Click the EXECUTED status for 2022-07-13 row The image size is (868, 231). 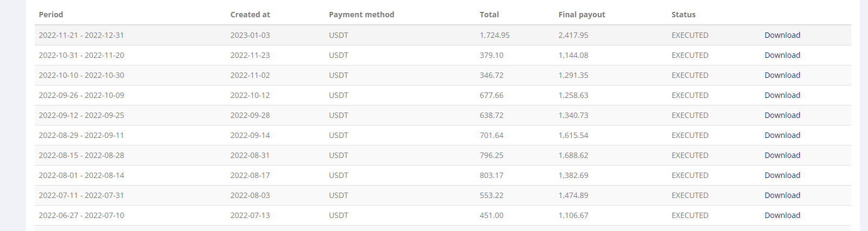click(690, 215)
